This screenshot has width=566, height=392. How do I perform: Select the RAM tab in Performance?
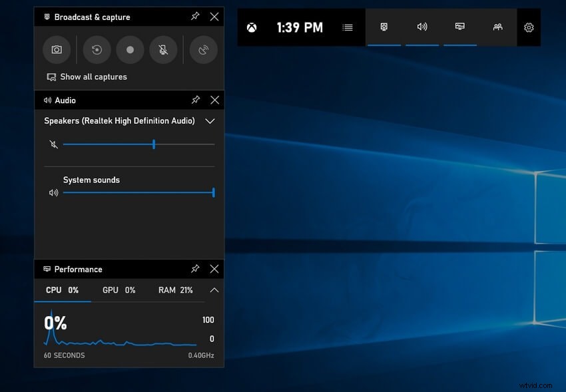[x=174, y=290]
